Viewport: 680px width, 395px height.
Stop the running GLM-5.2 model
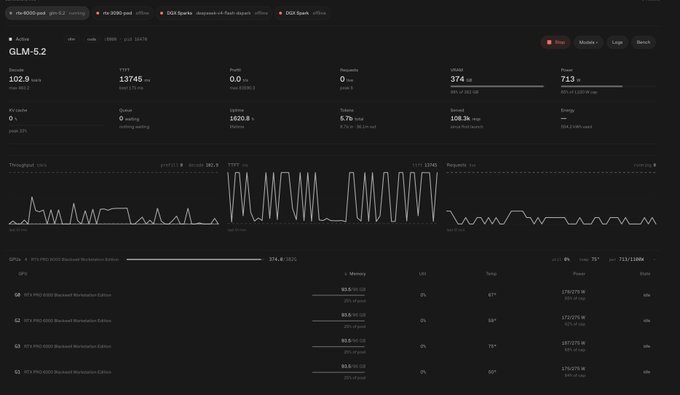click(x=556, y=42)
